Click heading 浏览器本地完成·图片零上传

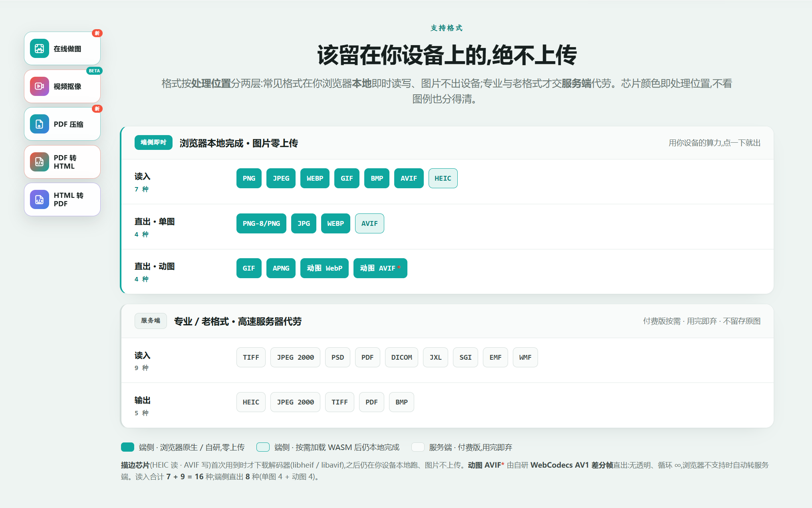239,143
